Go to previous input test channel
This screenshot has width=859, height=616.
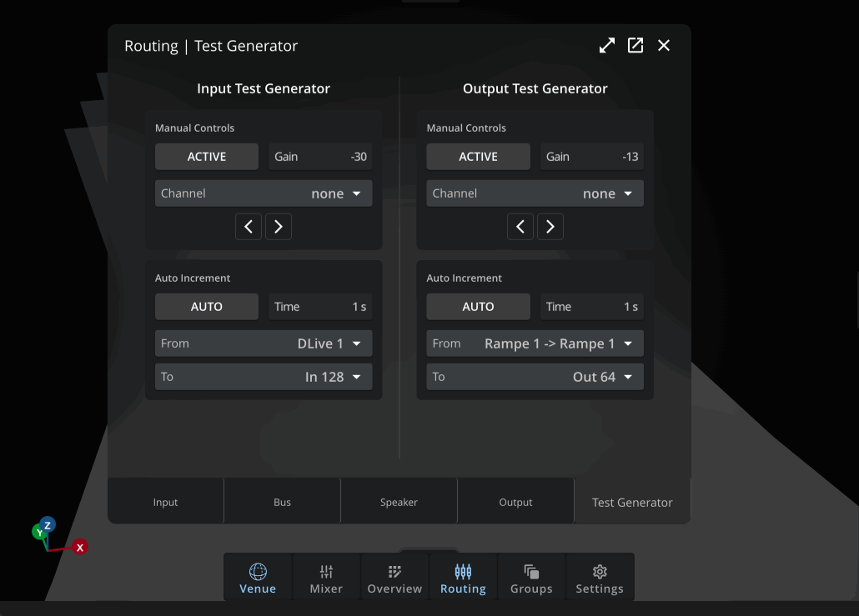coord(249,227)
